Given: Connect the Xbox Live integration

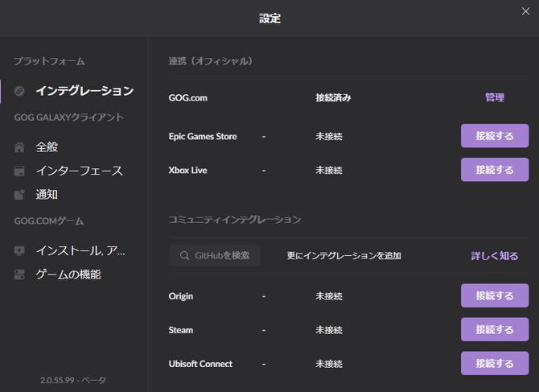Looking at the screenshot, I should (x=495, y=170).
